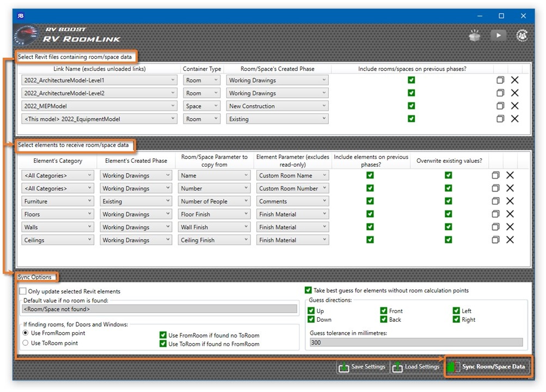
Task: Select the Use FromRoom point option
Action: click(26, 333)
